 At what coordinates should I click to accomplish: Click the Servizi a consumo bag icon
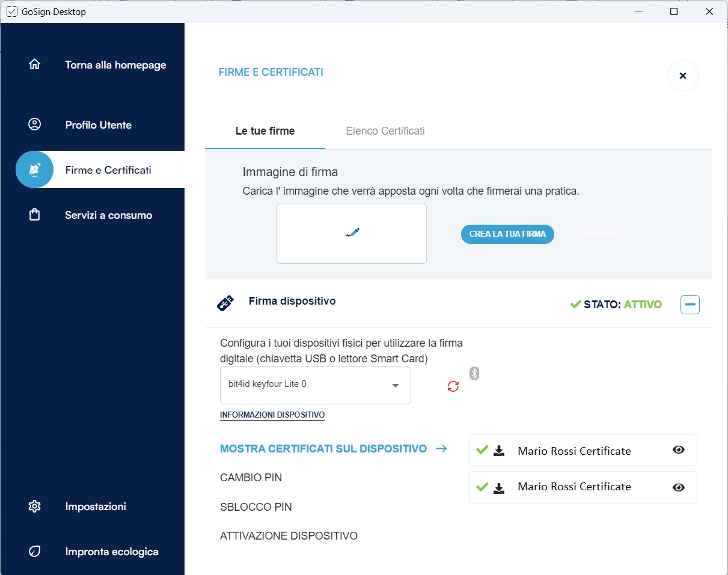(35, 215)
